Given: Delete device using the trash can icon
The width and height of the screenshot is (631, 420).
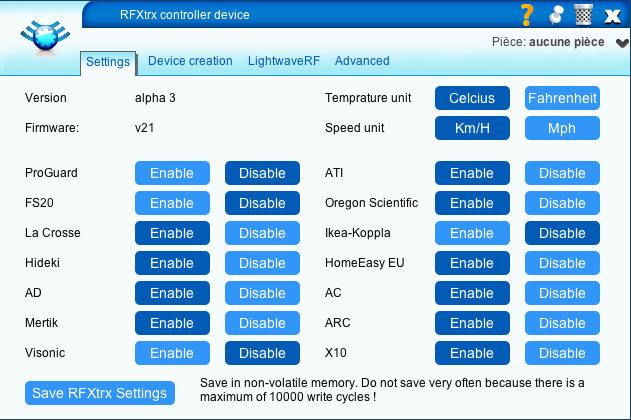Looking at the screenshot, I should tap(584, 14).
